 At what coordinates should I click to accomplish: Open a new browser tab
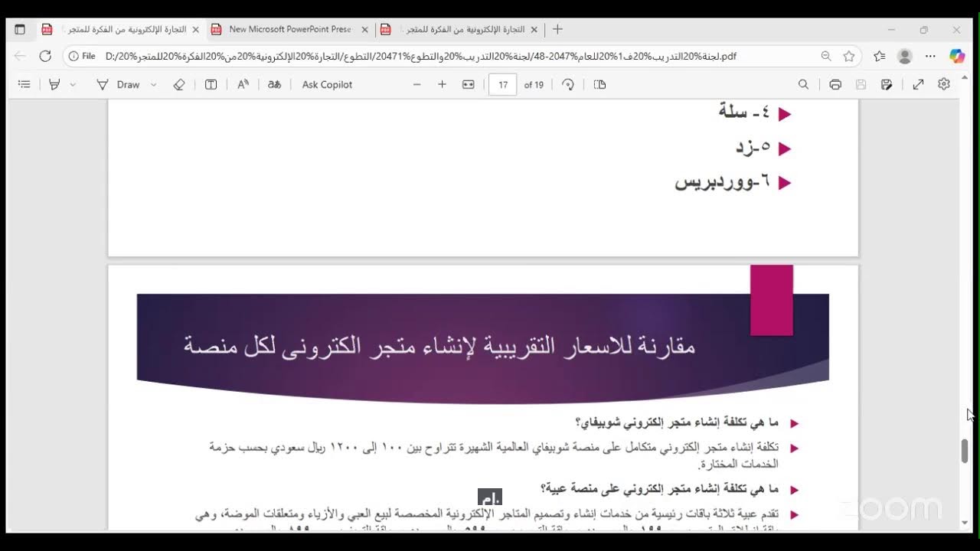pyautogui.click(x=557, y=29)
